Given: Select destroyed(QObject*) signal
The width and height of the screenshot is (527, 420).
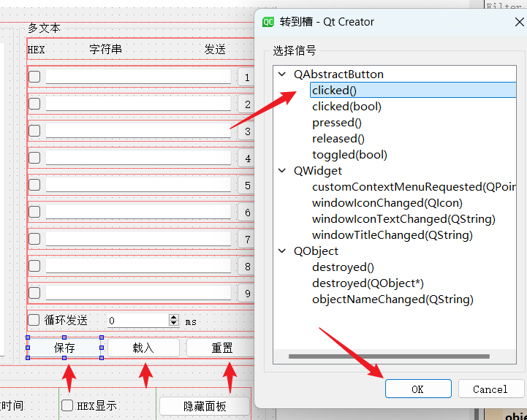Looking at the screenshot, I should [368, 283].
